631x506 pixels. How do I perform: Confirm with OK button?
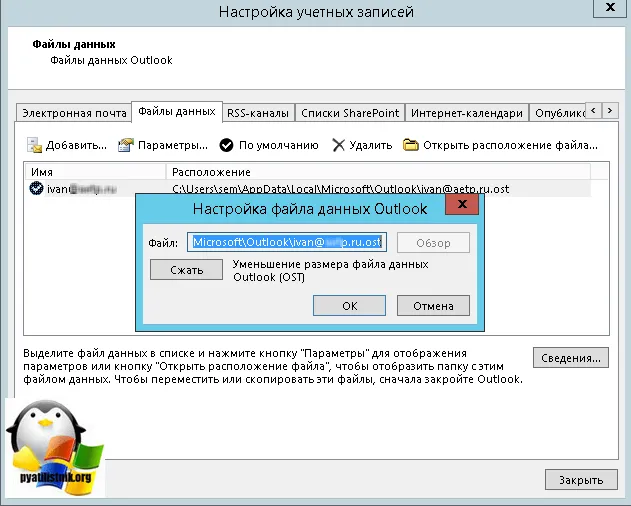(349, 306)
